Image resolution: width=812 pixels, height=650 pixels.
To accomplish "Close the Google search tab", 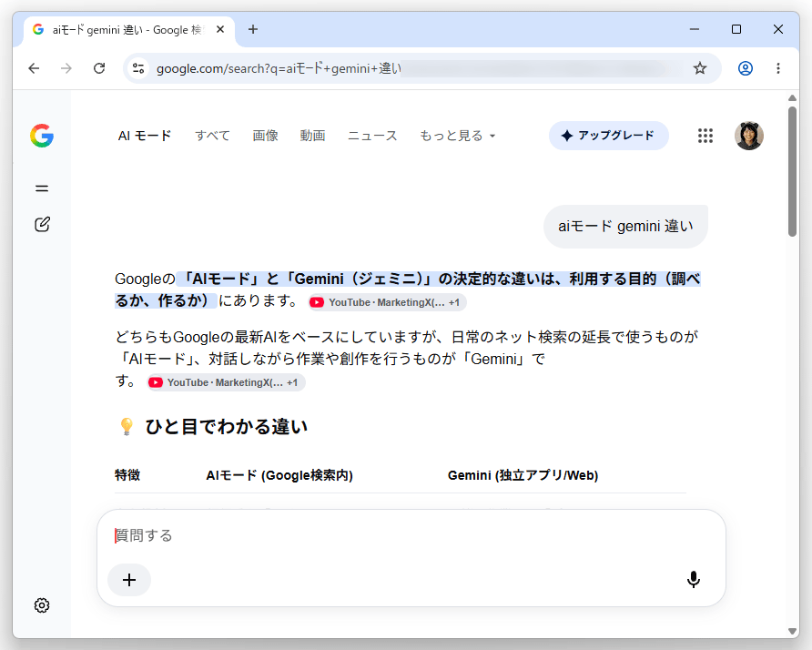I will (x=220, y=29).
